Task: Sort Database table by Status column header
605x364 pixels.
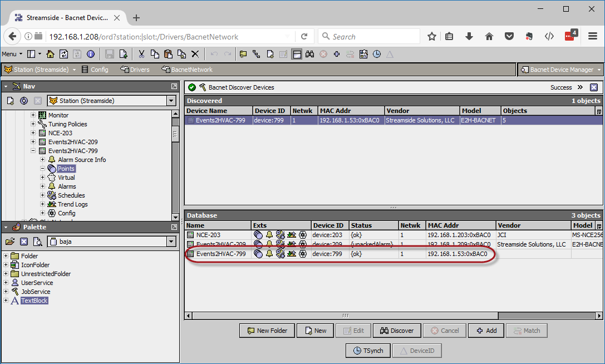Action: pos(373,225)
